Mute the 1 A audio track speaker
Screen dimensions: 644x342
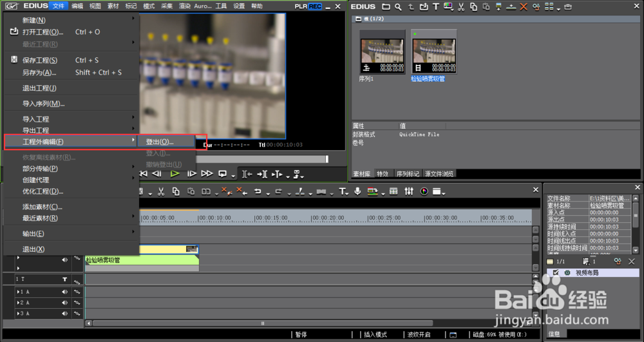65,292
